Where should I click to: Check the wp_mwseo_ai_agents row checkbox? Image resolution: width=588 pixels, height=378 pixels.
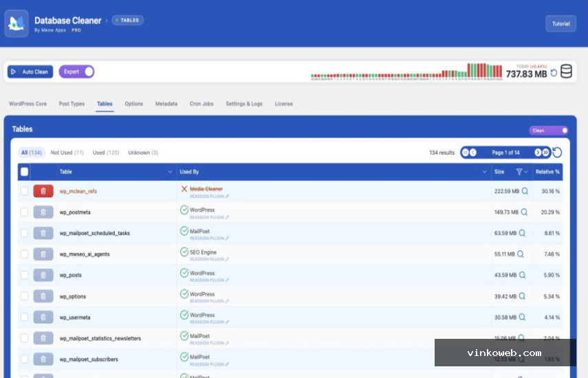pyautogui.click(x=24, y=254)
